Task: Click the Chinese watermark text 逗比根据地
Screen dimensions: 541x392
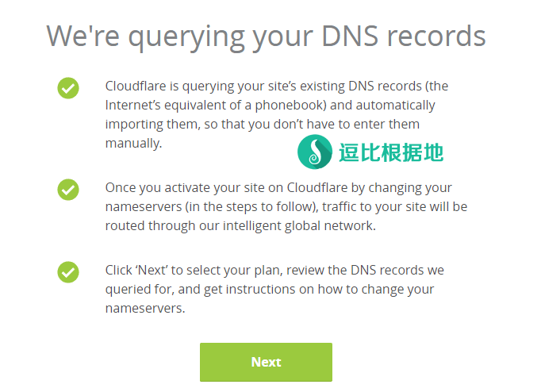Action: pos(390,152)
